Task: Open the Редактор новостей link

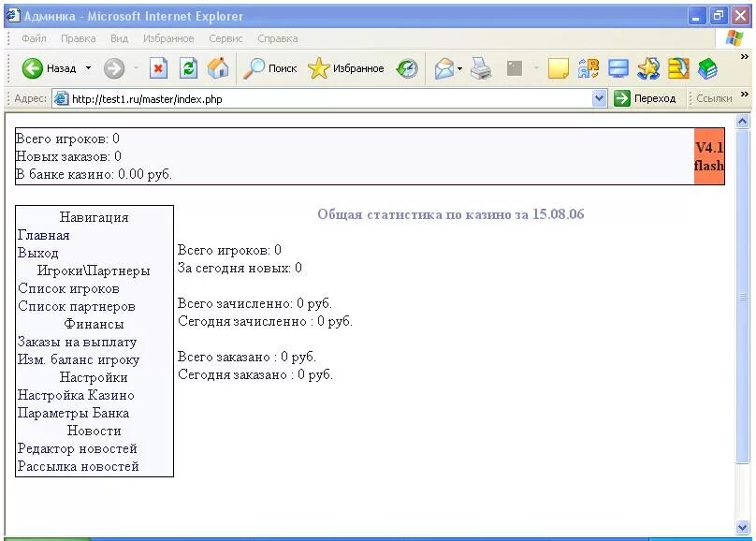Action: click(77, 449)
